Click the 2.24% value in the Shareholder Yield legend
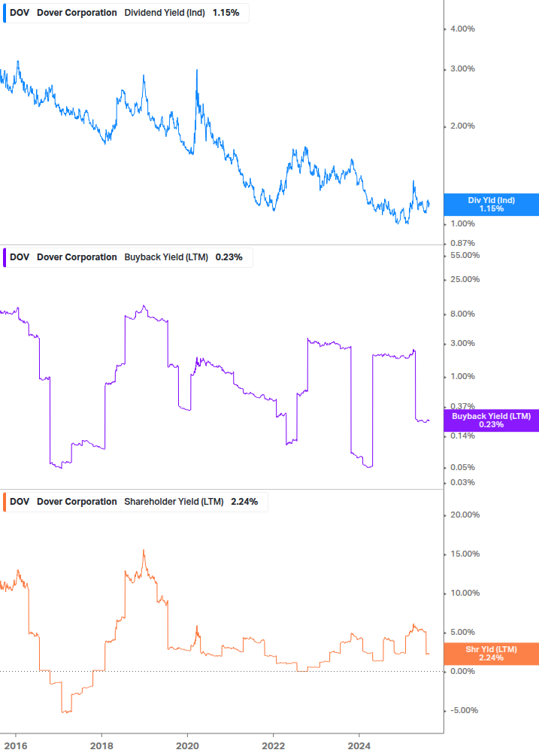539x756 pixels. tap(244, 502)
